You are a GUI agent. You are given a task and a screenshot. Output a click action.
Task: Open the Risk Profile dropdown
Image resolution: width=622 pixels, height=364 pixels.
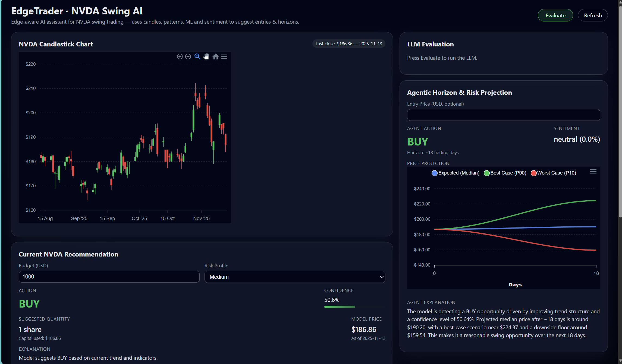pos(295,277)
